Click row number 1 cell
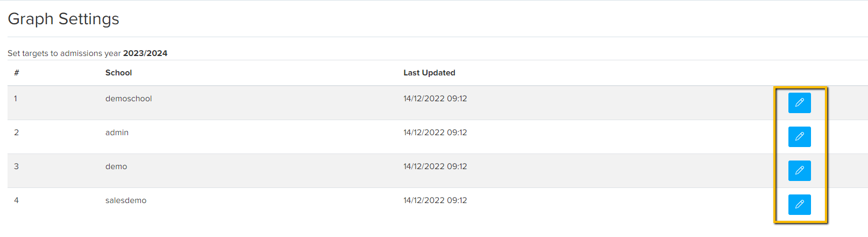 tap(16, 99)
